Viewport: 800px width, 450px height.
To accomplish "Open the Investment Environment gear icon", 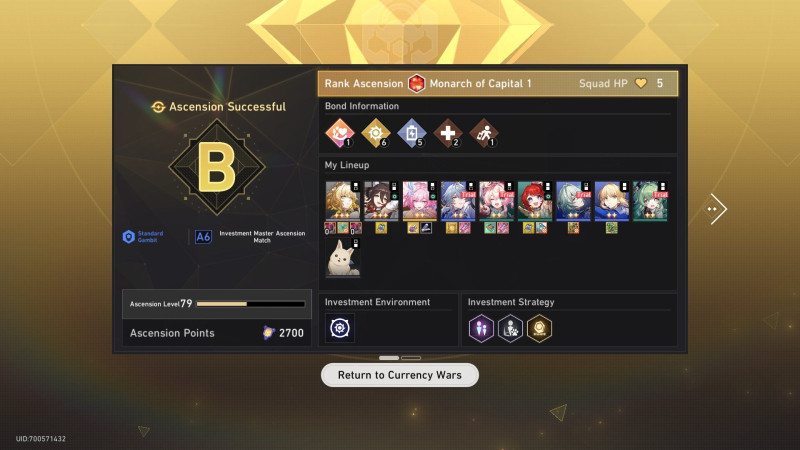I will (x=340, y=328).
